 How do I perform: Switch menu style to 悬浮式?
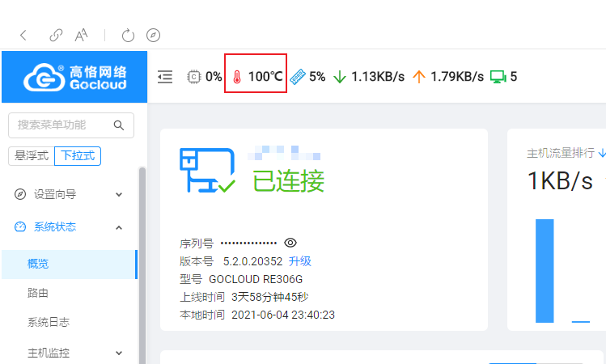point(32,156)
